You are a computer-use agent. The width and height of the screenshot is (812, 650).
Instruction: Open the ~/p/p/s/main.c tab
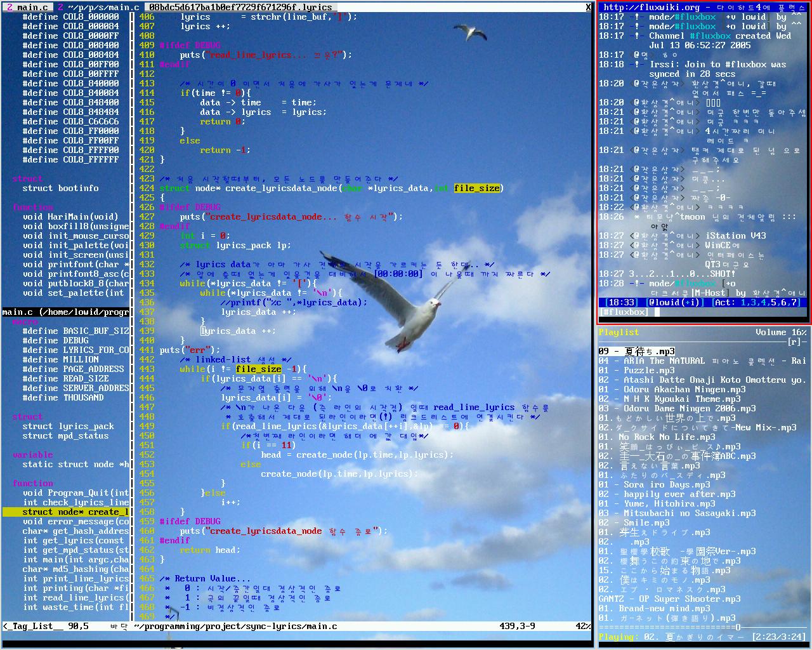click(x=98, y=7)
